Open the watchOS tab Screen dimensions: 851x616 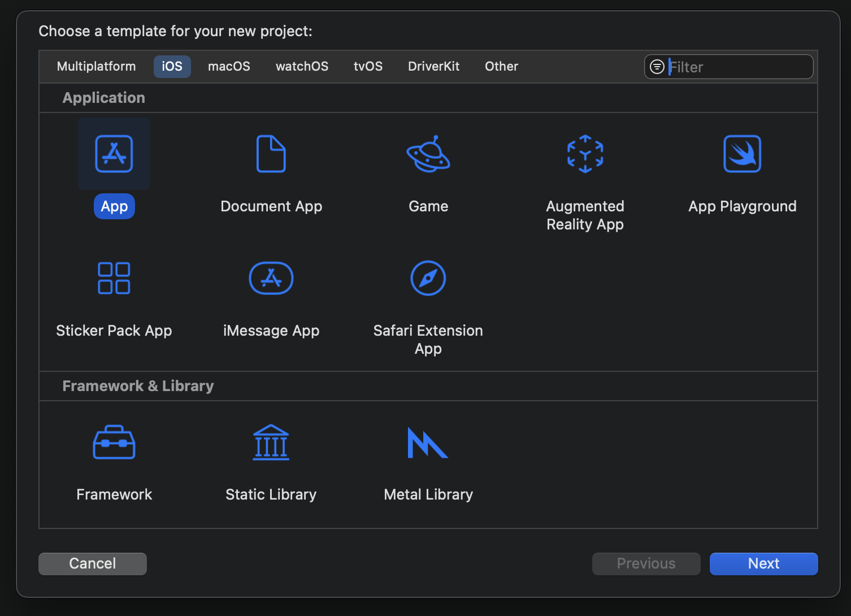tap(302, 67)
